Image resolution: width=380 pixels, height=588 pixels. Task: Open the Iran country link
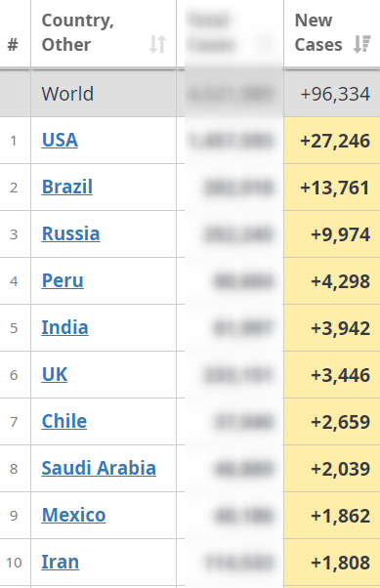(60, 563)
